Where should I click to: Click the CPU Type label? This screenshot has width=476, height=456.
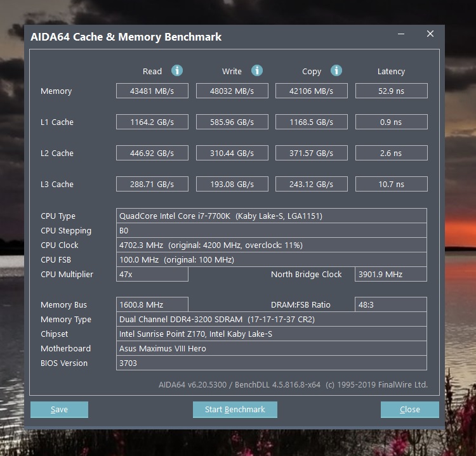(58, 216)
